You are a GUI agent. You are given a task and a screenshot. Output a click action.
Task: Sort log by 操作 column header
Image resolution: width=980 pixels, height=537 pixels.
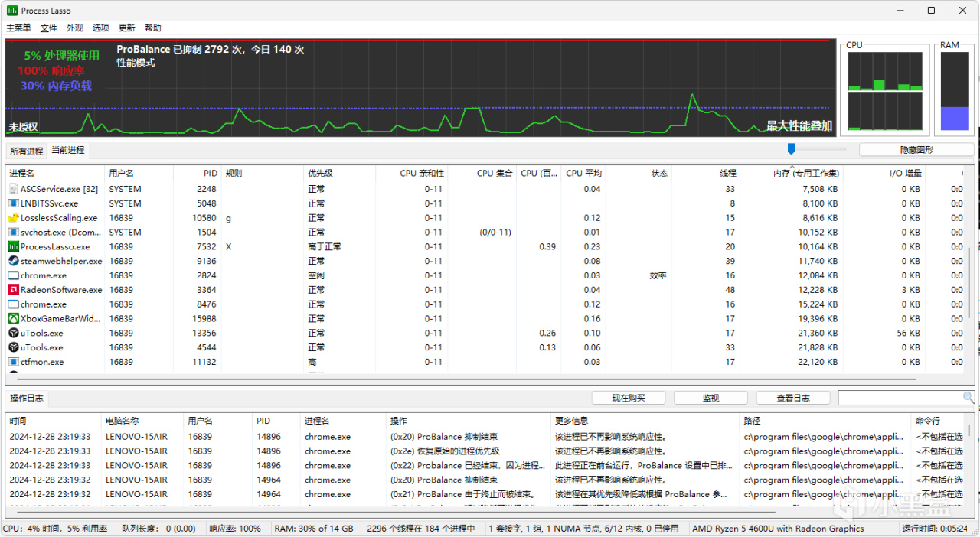point(469,421)
